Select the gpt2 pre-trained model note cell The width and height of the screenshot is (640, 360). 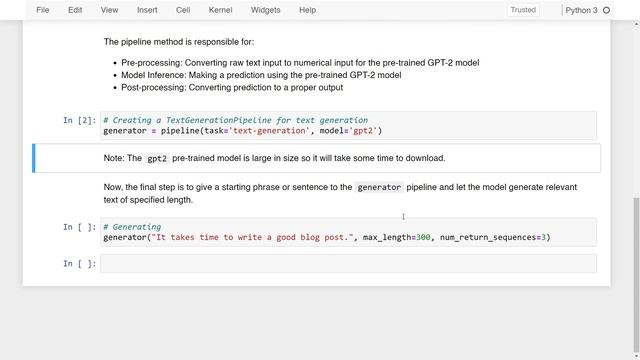[316, 158]
